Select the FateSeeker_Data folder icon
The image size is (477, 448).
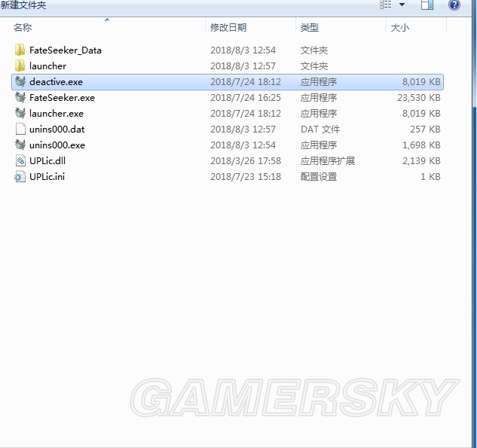tap(20, 50)
